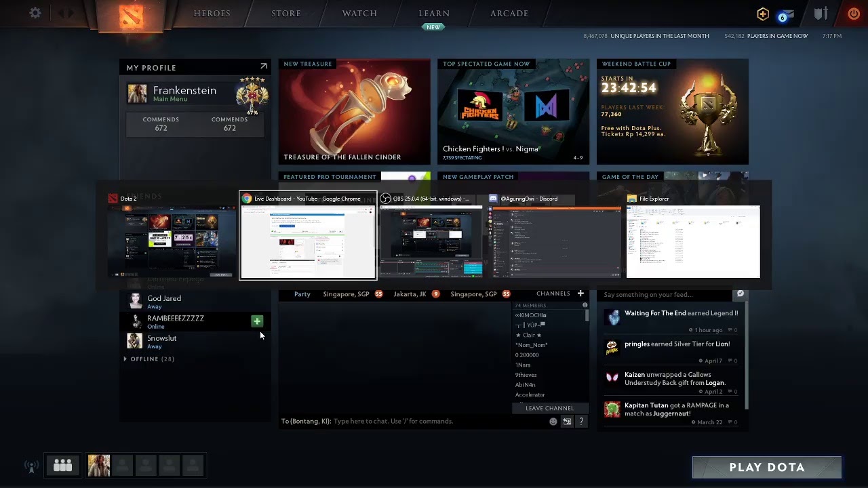Select member 9thieves in channel list
The width and height of the screenshot is (868, 488).
(526, 375)
